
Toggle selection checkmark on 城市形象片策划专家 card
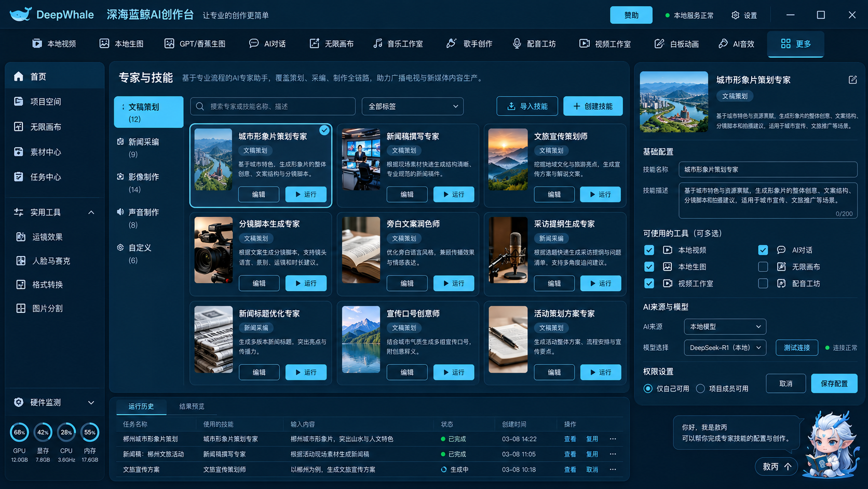[324, 130]
